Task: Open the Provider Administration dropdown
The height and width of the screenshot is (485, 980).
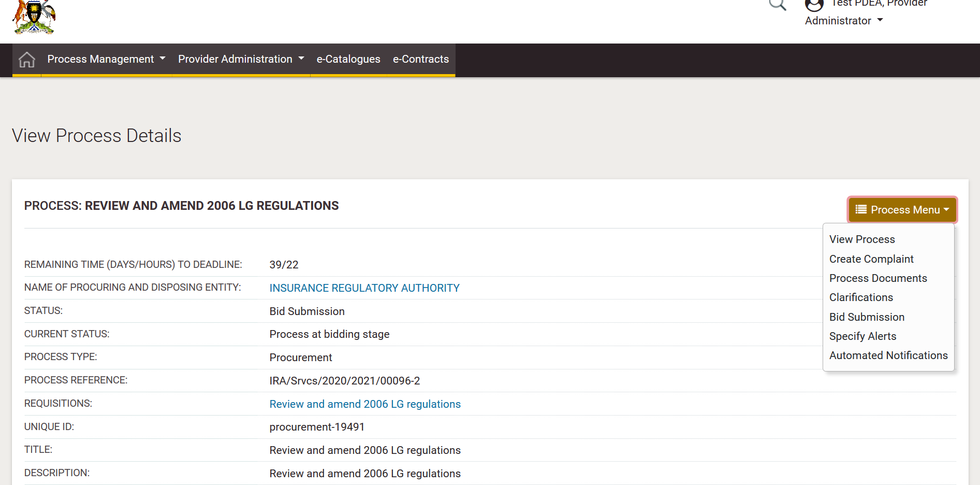Action: (241, 60)
